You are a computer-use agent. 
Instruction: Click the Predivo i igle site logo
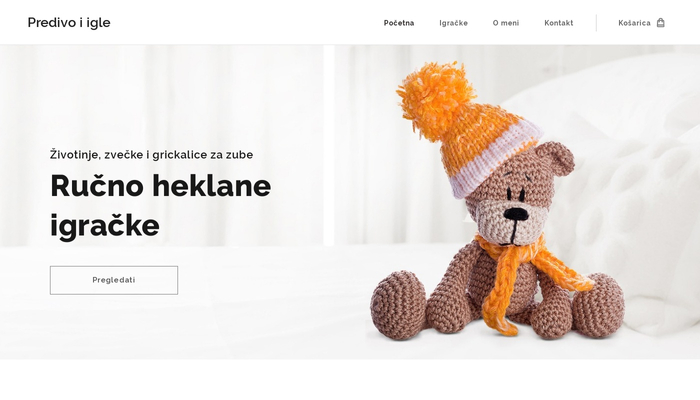(x=69, y=22)
